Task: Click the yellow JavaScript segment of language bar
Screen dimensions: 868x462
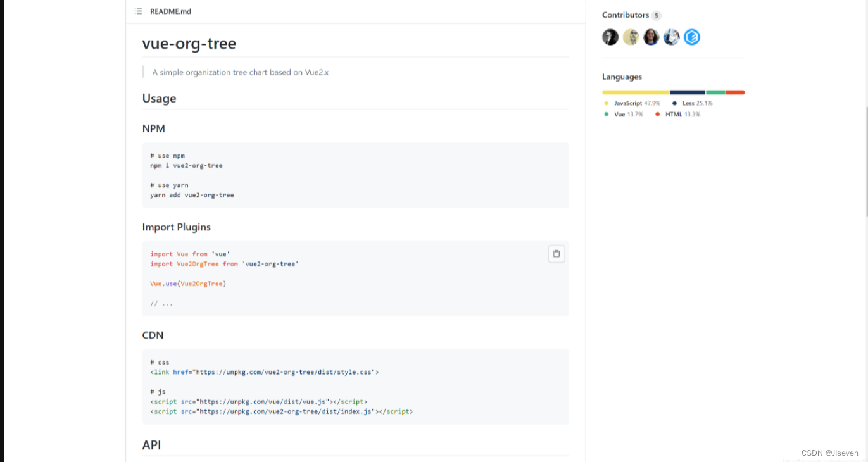Action: [x=636, y=92]
